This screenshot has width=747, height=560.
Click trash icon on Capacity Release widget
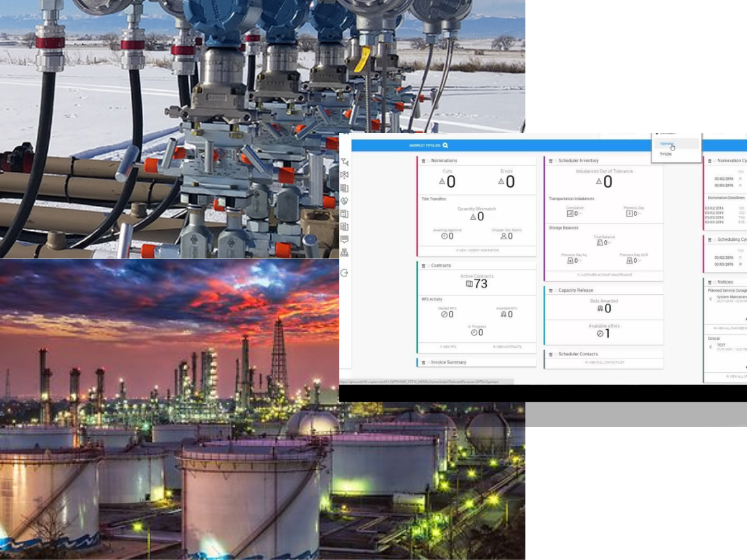[x=550, y=291]
